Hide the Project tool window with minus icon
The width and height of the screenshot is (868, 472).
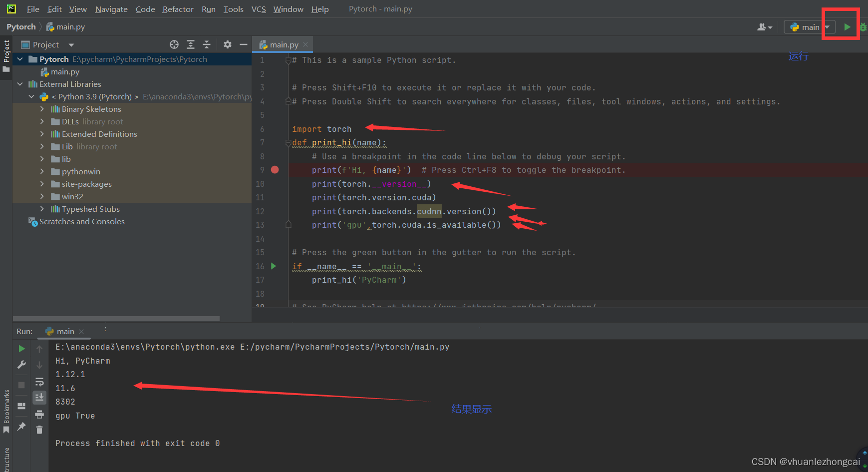click(244, 44)
